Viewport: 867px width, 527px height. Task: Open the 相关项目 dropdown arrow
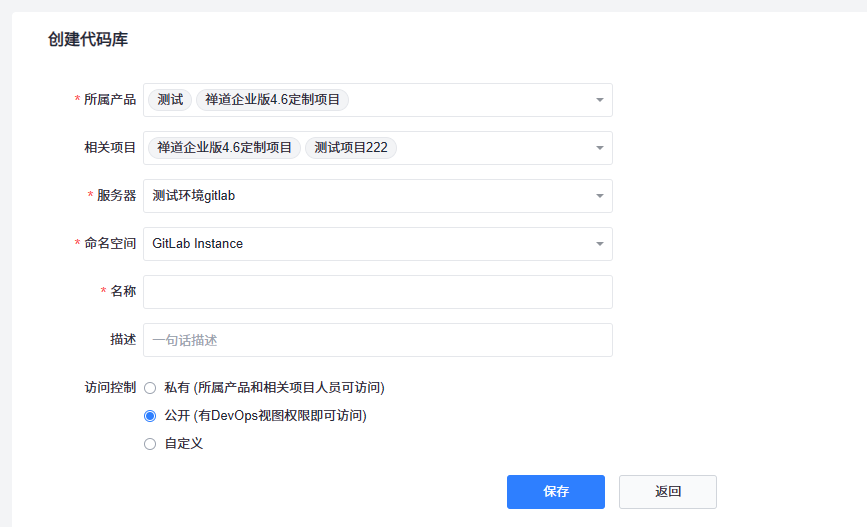(x=599, y=148)
